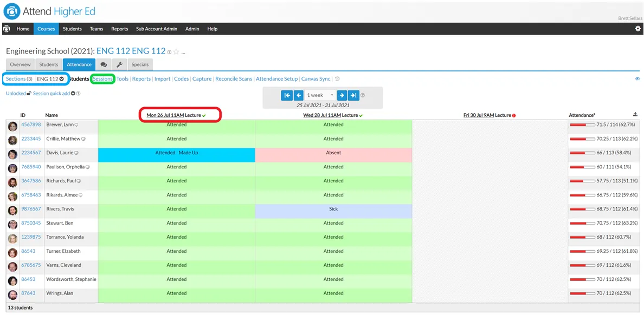Open the settings gear in the navigation bar
The width and height of the screenshot is (644, 315).
(x=638, y=29)
